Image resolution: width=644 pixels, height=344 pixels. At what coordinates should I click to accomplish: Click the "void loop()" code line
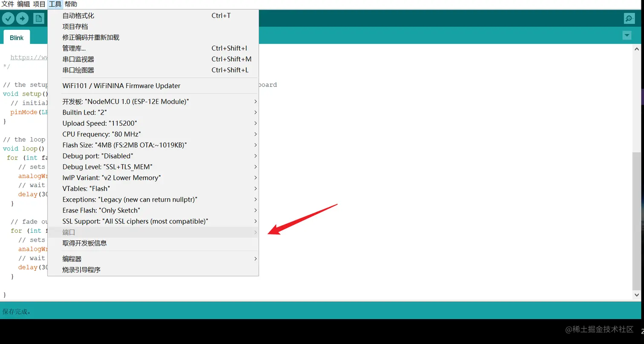pos(24,148)
